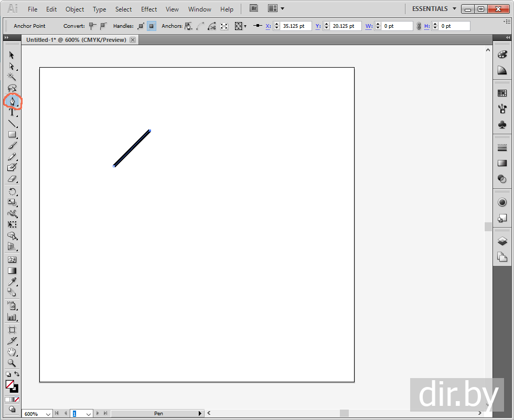This screenshot has width=514, height=420.
Task: Click the fill color swatch
Action: [9, 384]
